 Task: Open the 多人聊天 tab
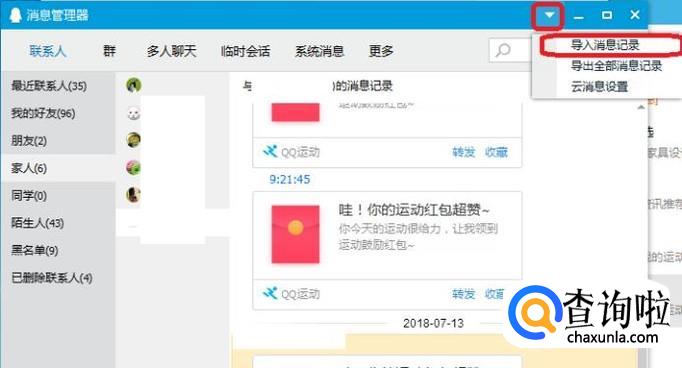(x=171, y=51)
